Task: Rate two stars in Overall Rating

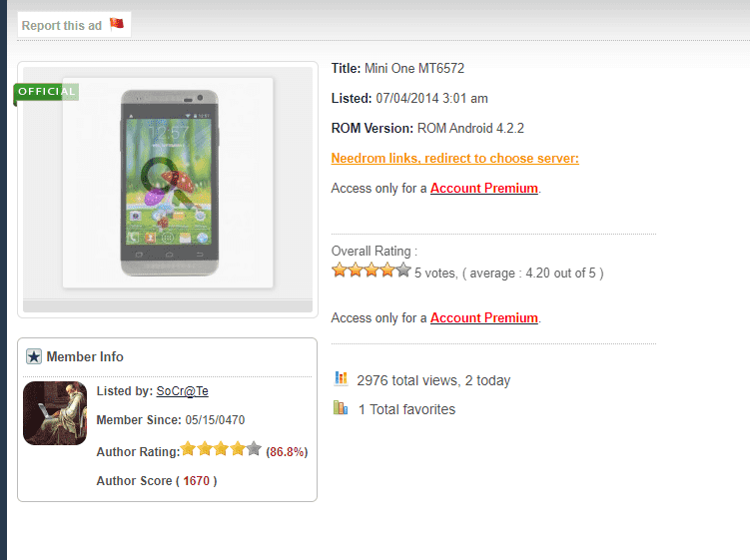Action: 356,271
